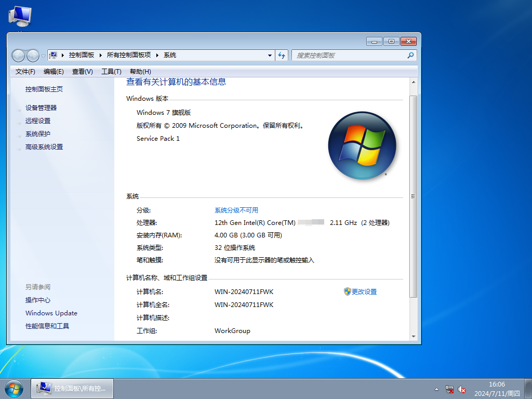Click the network icon in the system tray
Screen dimensions: 532x399
coord(449,389)
